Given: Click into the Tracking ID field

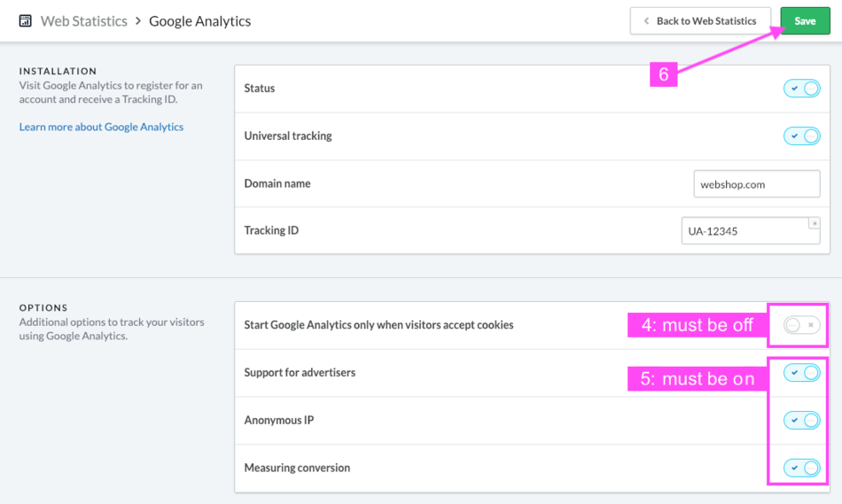Looking at the screenshot, I should [x=751, y=231].
